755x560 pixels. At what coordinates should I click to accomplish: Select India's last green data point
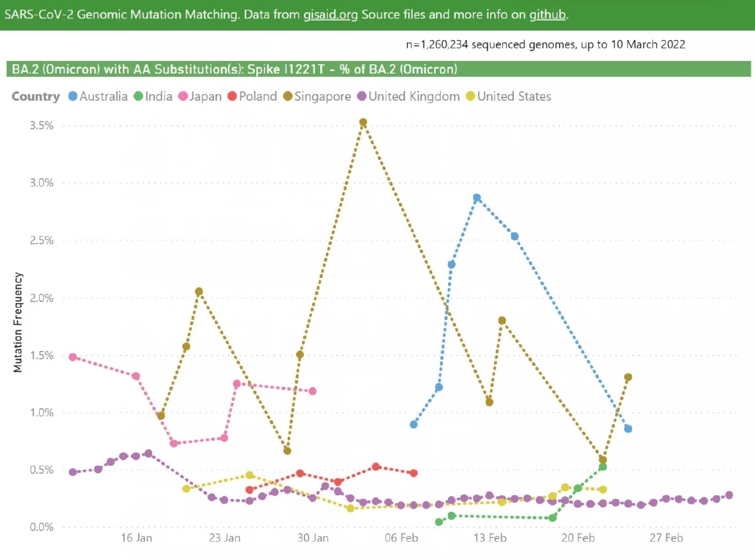(603, 466)
